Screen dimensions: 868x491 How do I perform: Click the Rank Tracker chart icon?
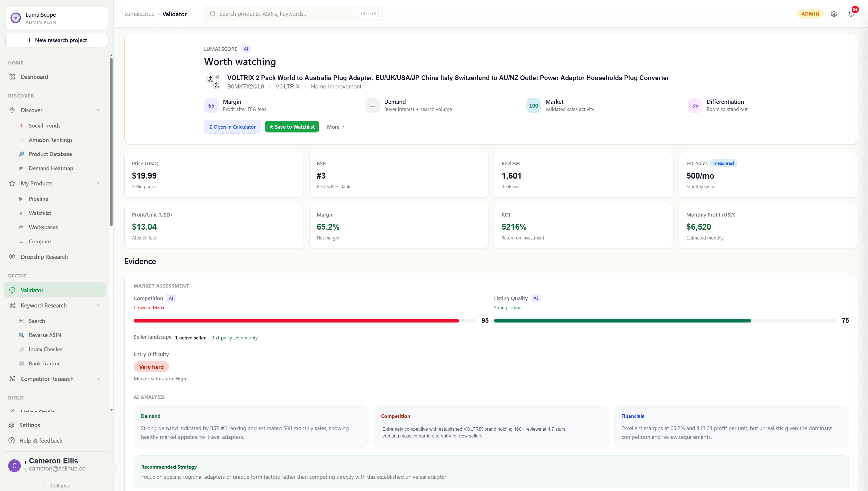tap(21, 363)
